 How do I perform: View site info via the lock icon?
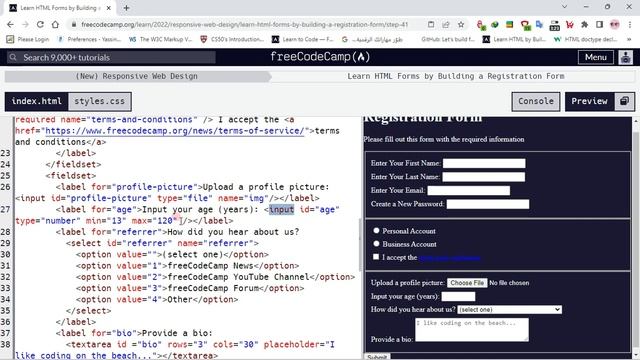click(x=74, y=24)
